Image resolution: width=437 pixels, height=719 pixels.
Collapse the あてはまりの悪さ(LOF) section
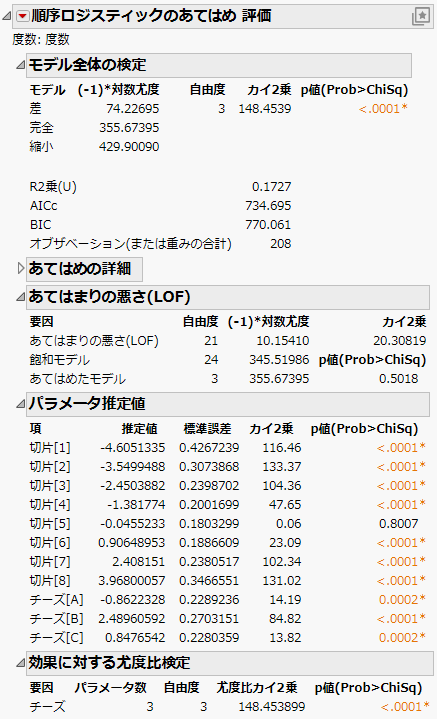pyautogui.click(x=20, y=297)
